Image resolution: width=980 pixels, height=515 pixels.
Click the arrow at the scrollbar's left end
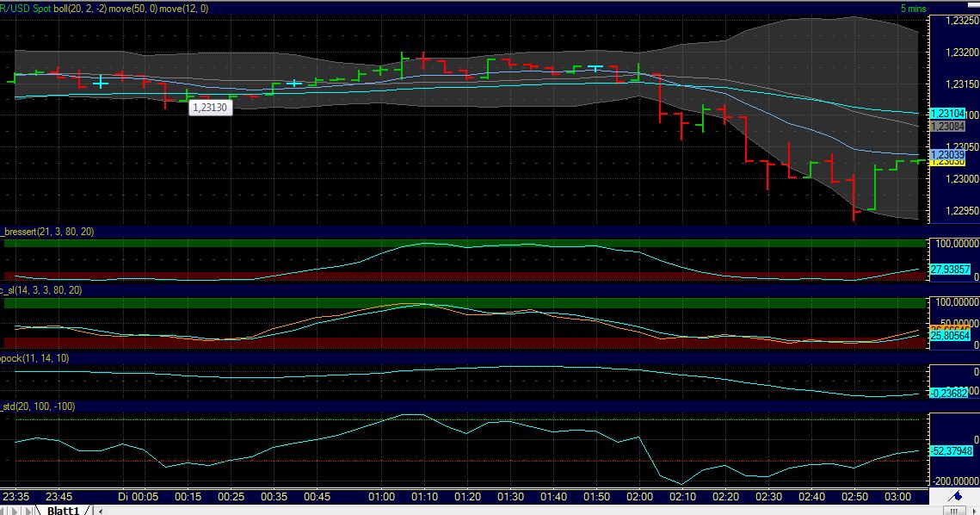click(101, 509)
